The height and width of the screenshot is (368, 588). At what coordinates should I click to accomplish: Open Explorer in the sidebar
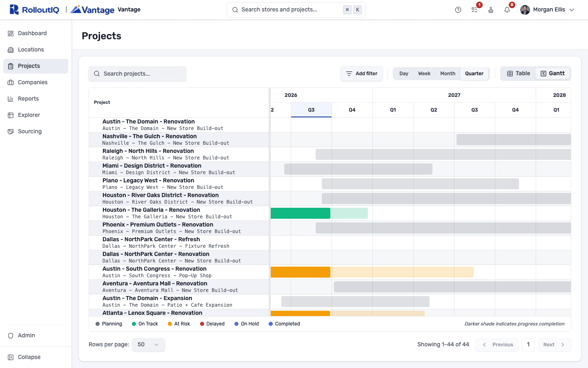tap(36, 115)
